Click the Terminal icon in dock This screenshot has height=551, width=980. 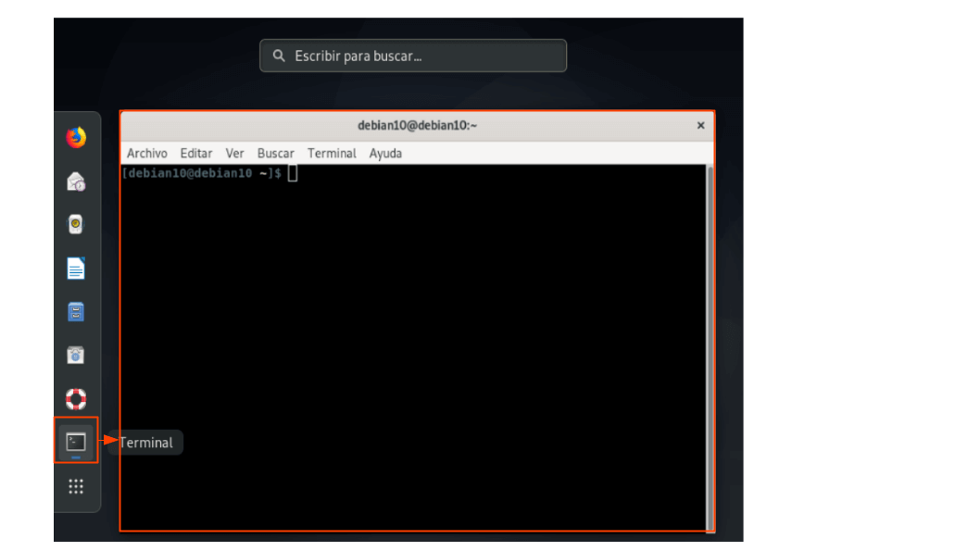point(76,442)
